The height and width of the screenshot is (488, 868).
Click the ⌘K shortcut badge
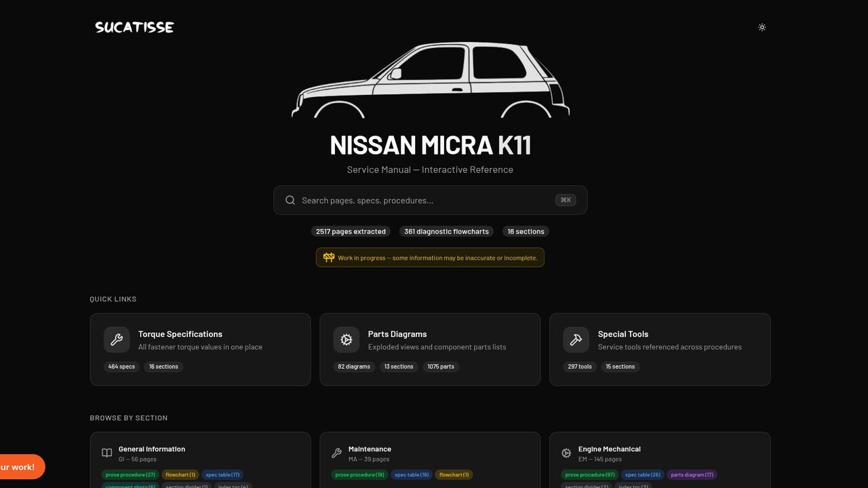point(566,200)
